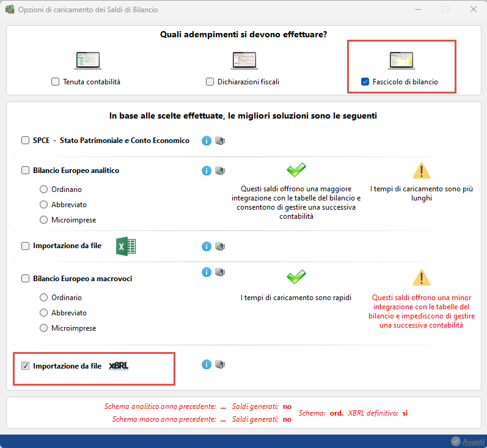Uncheck Importazione da file XBRL checkbox

click(25, 366)
